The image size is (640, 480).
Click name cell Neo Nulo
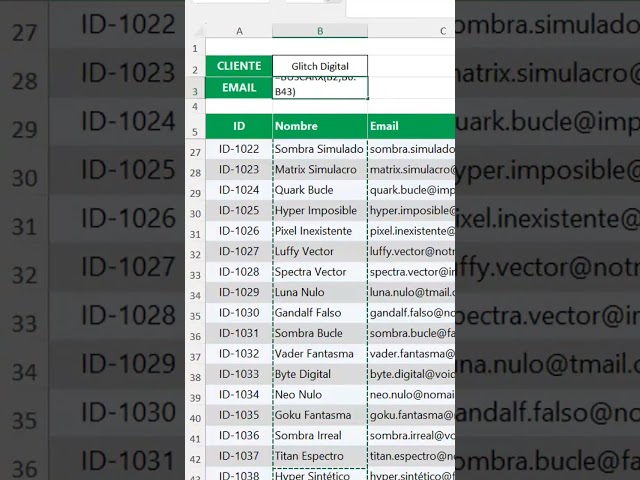coord(320,394)
